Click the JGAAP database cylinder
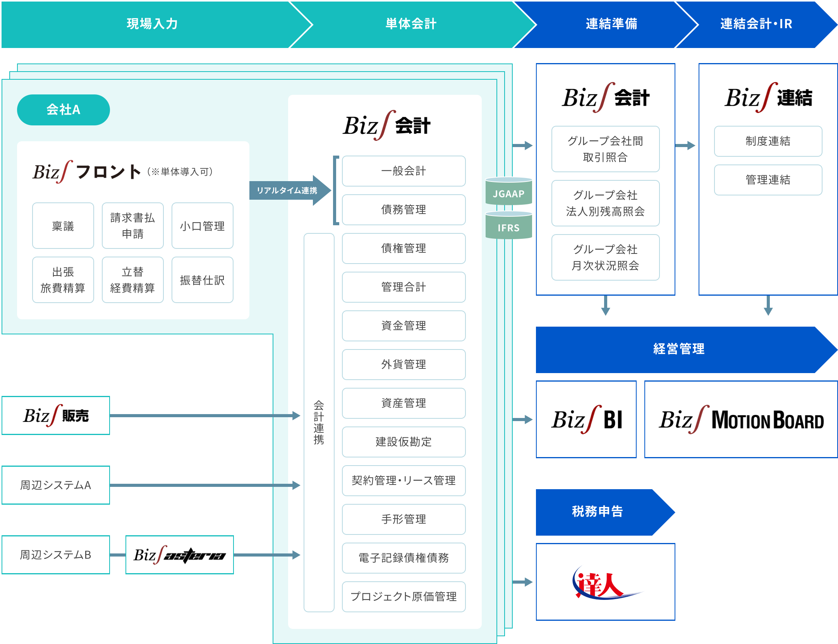 tap(509, 191)
